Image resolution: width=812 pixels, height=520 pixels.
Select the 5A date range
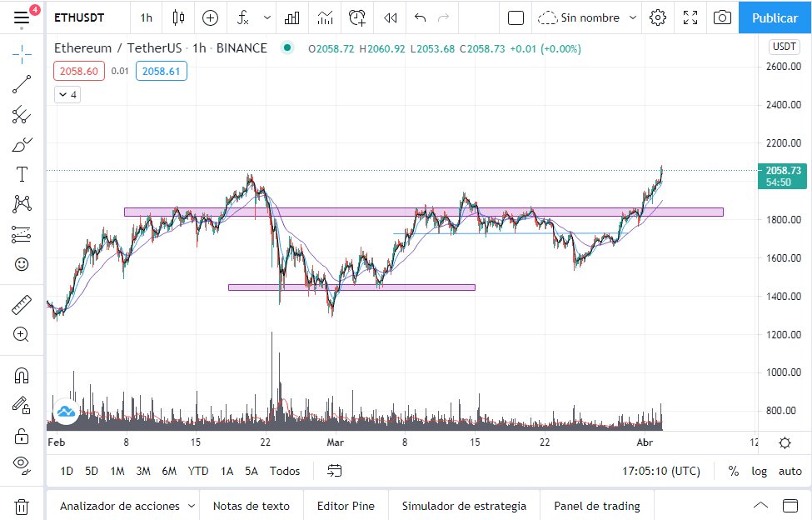point(252,471)
